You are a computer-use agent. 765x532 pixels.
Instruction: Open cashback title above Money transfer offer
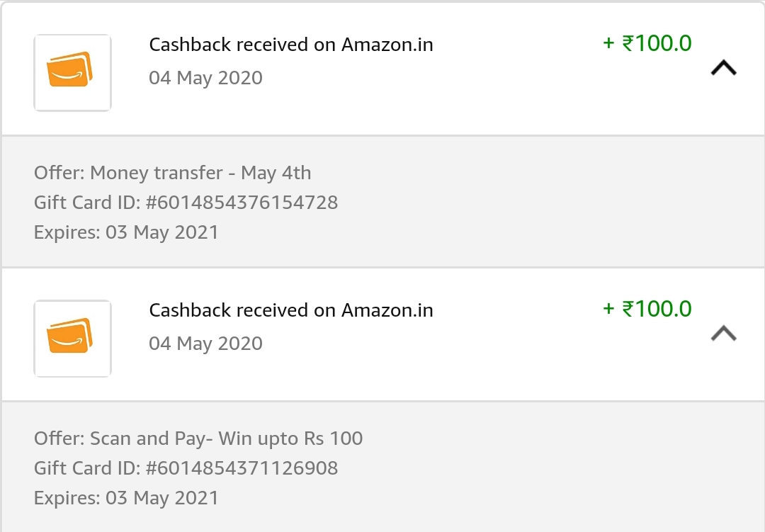(290, 45)
